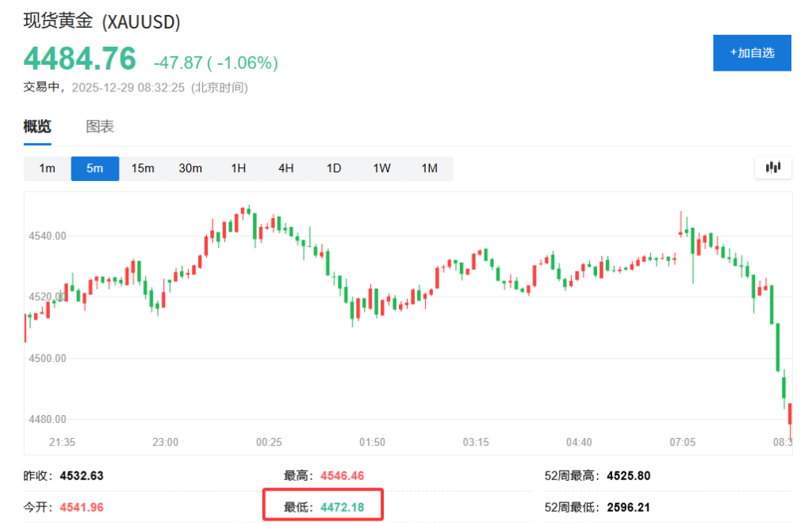This screenshot has width=812, height=523.
Task: Open the 图表 chart tab
Action: tap(100, 126)
